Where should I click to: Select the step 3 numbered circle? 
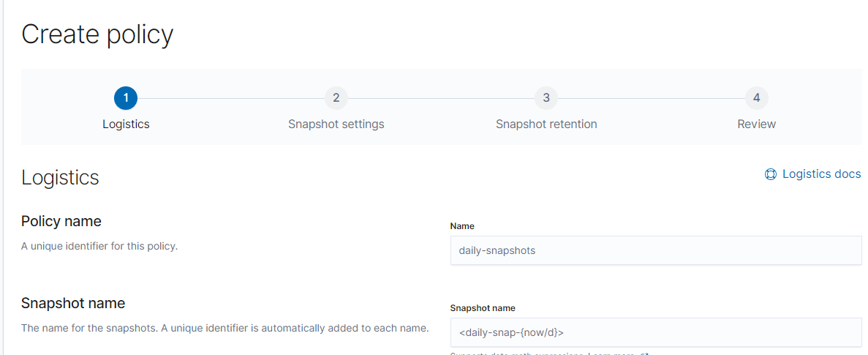[546, 98]
